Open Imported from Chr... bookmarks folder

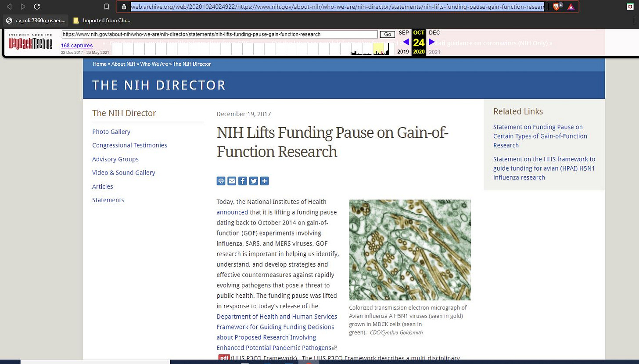click(102, 20)
